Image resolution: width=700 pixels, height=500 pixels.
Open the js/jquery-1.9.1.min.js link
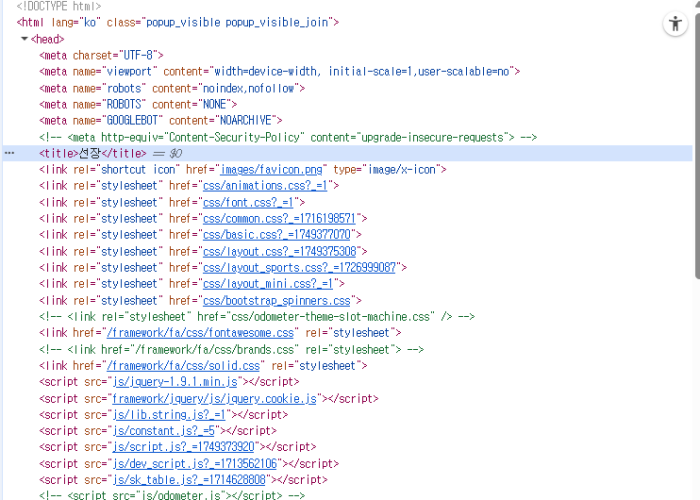175,382
